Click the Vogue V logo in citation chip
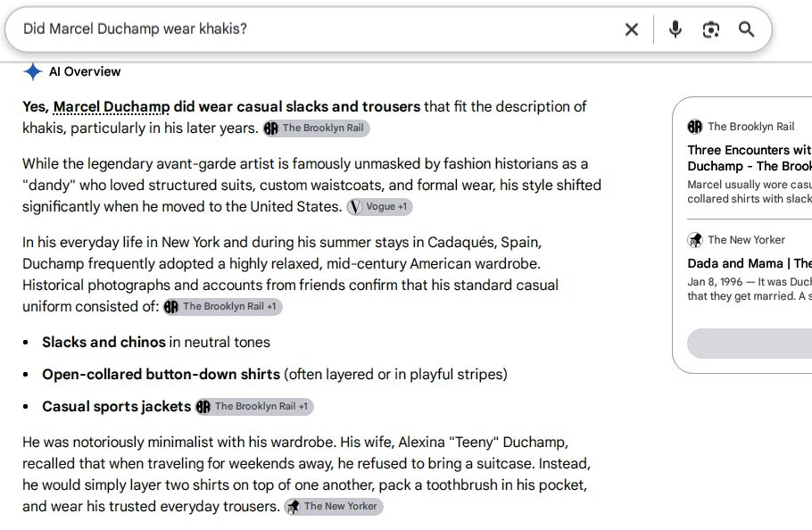The width and height of the screenshot is (812, 530). 355,207
